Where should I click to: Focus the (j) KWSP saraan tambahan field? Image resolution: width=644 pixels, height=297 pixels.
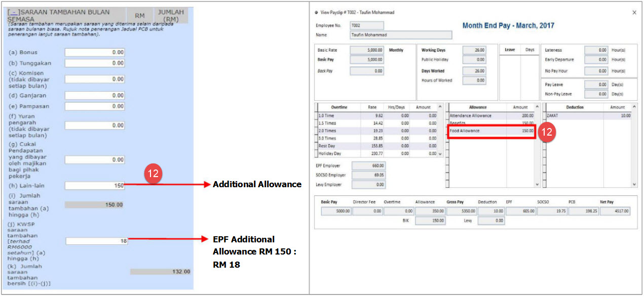pos(96,241)
